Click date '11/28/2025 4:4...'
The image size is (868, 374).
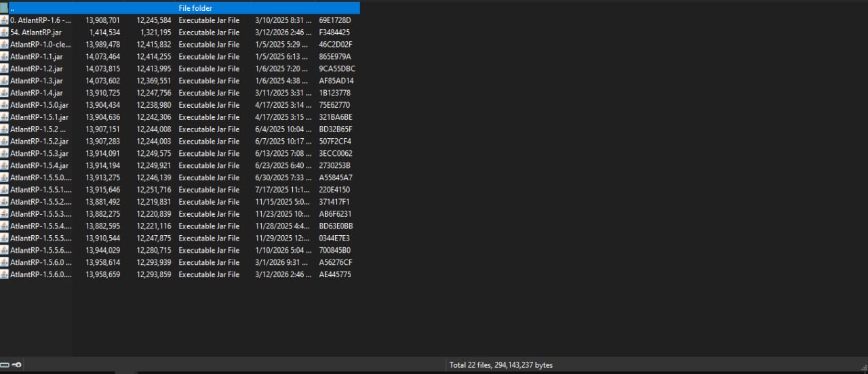283,226
